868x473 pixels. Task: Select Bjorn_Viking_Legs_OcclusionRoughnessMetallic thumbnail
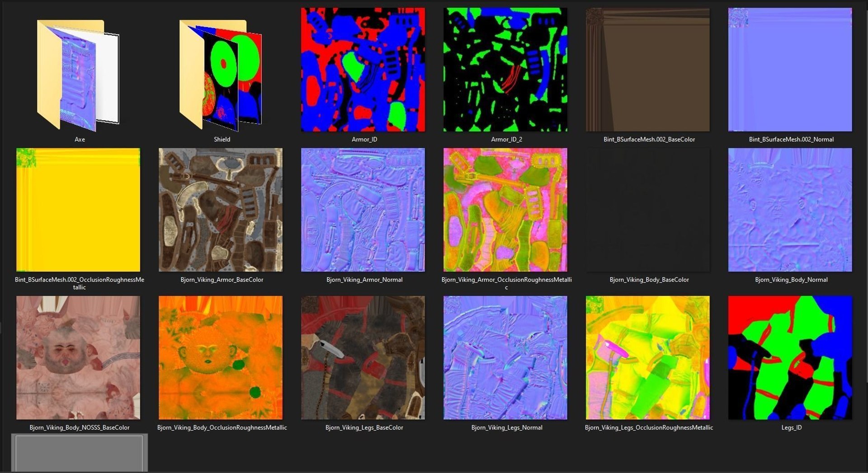[x=648, y=358]
